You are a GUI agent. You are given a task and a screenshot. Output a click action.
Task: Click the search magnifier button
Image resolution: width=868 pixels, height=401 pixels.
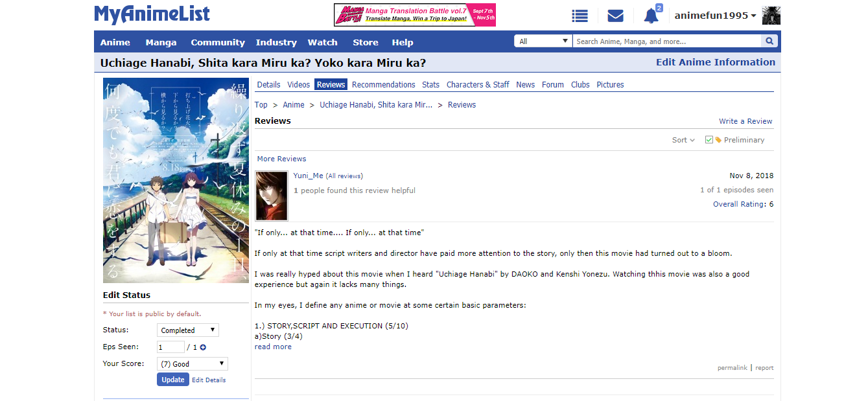(769, 41)
